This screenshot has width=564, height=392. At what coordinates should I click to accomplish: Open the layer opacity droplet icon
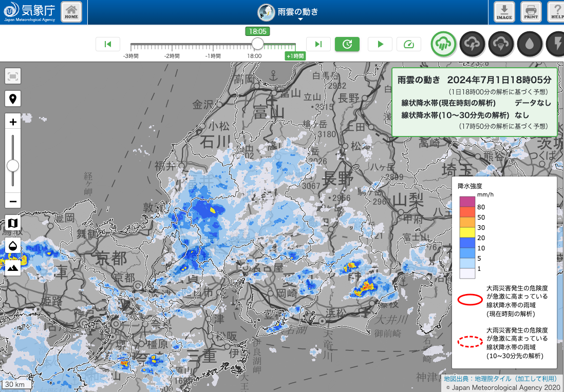[13, 246]
